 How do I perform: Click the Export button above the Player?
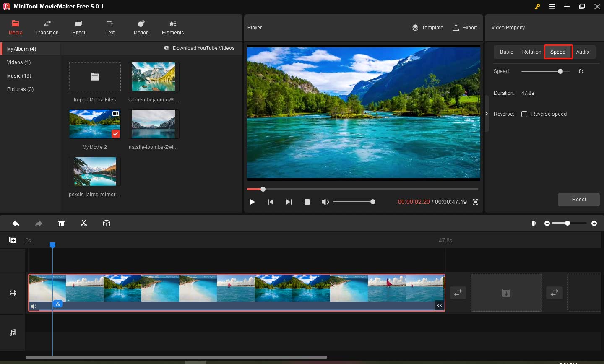click(465, 27)
